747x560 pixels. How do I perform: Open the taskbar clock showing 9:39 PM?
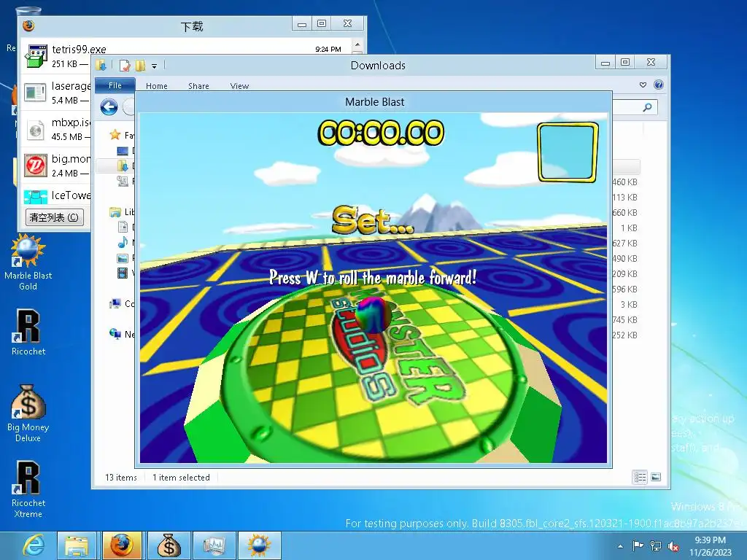(x=710, y=546)
